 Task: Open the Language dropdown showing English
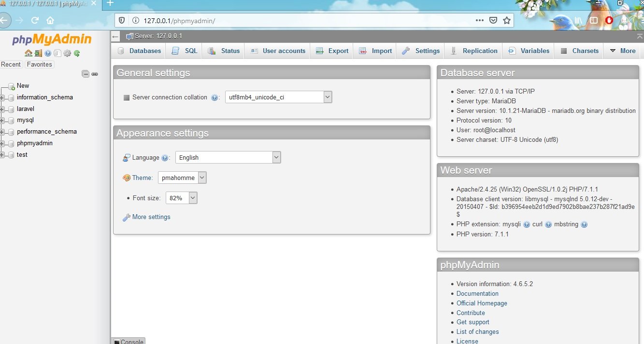[228, 157]
